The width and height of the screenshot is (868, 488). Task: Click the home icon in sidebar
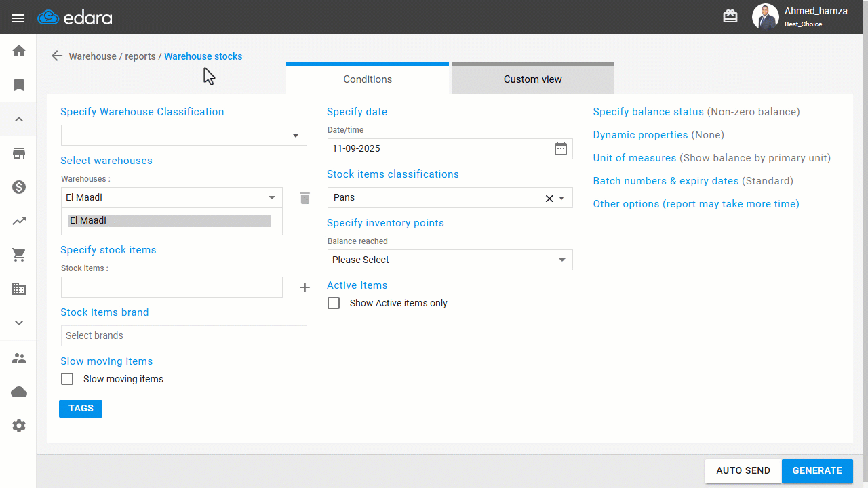tap(19, 51)
